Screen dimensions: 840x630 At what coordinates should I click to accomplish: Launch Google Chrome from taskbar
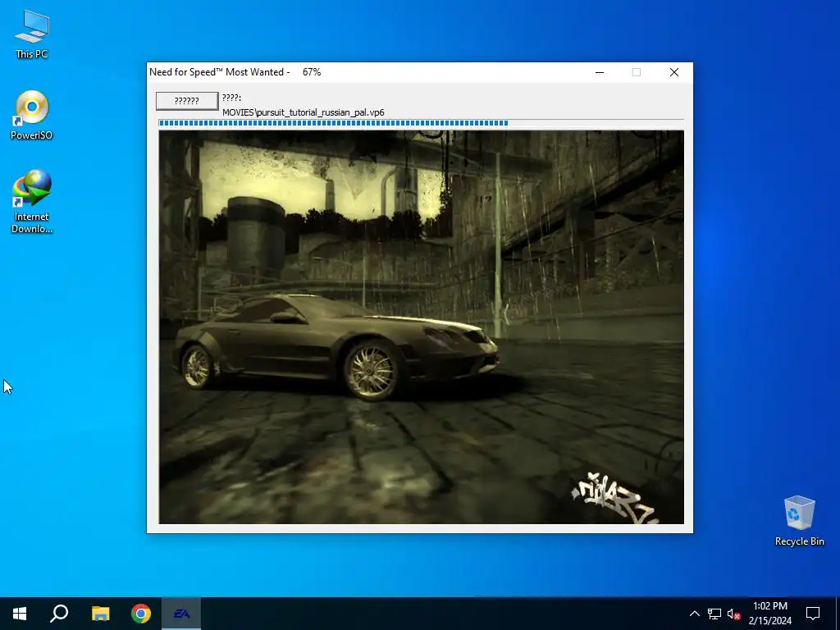click(x=141, y=614)
